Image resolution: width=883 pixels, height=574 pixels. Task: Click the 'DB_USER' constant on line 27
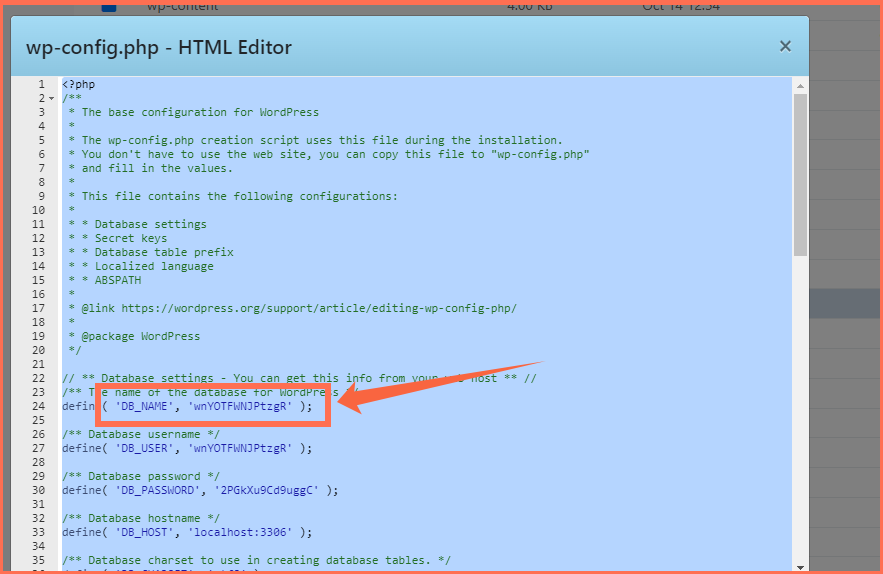point(144,448)
